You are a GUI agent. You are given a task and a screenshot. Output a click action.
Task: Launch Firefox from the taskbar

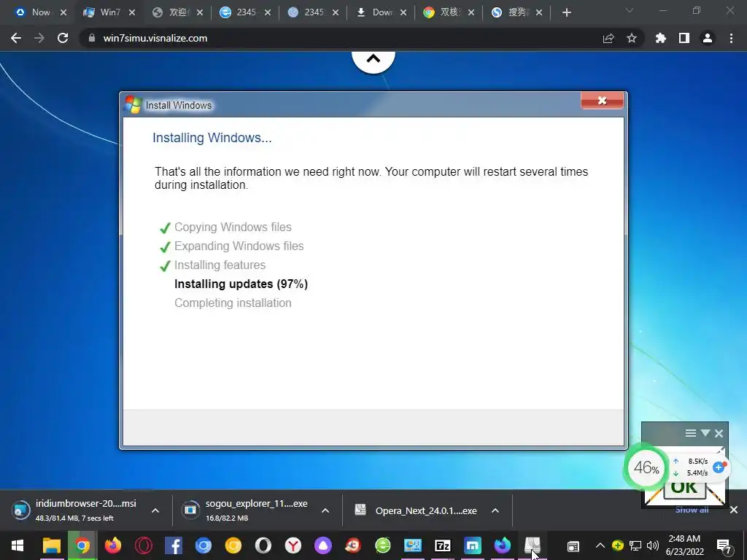[x=113, y=545]
